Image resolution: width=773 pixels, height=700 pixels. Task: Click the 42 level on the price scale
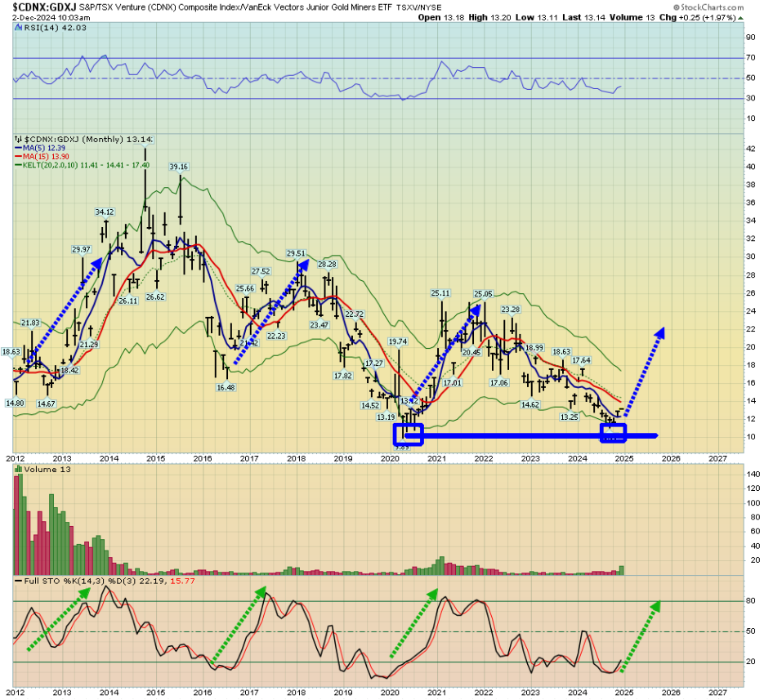[x=751, y=149]
